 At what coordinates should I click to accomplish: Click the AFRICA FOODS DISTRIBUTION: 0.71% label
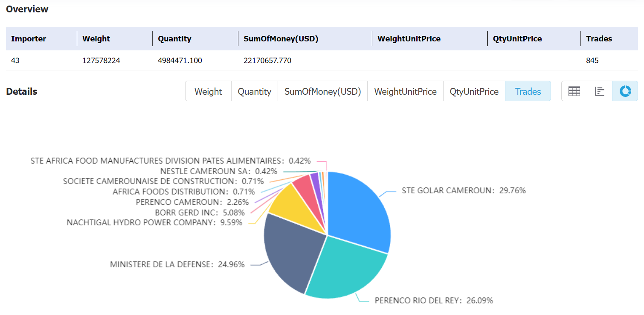point(184,192)
